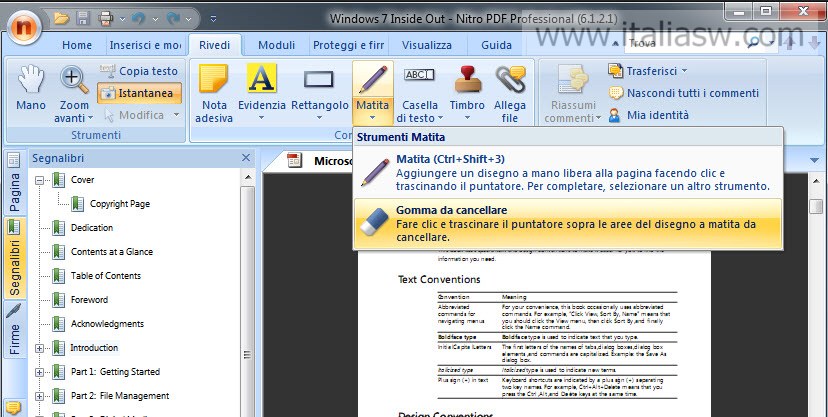Click the document scrollbar up arrow
Viewport: 828px width, 417px height.
pyautogui.click(x=816, y=181)
